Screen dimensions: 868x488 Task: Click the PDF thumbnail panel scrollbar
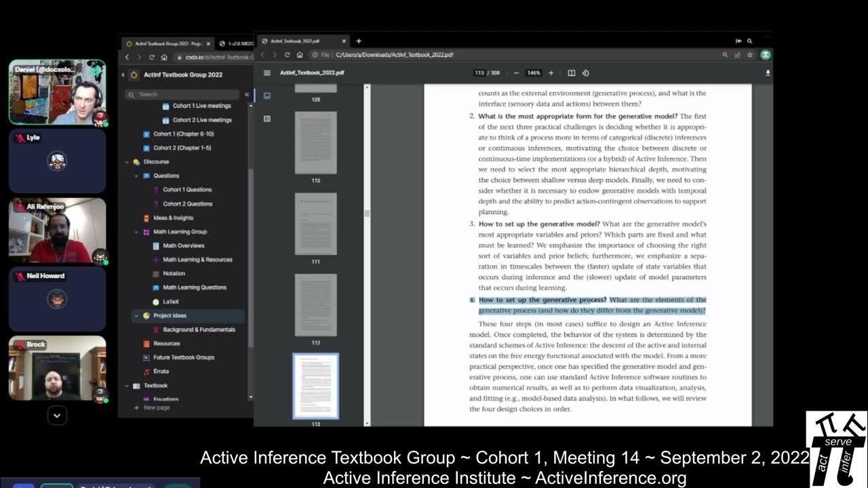(368, 213)
